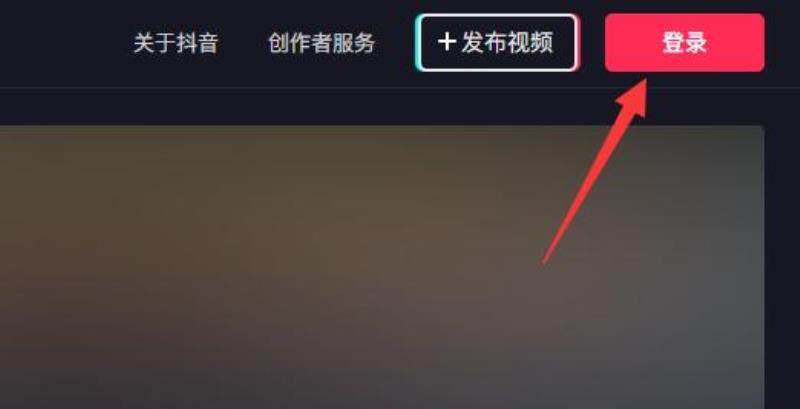Viewport: 800px width, 409px height.
Task: Click the red 登录 login button
Action: pos(684,43)
